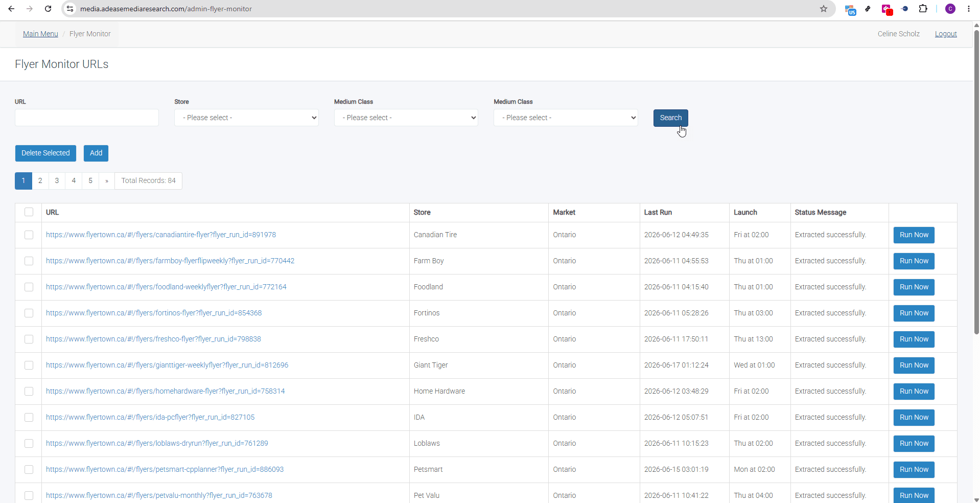980x503 pixels.
Task: Check the Giant Tiger row checkbox
Action: (x=29, y=365)
